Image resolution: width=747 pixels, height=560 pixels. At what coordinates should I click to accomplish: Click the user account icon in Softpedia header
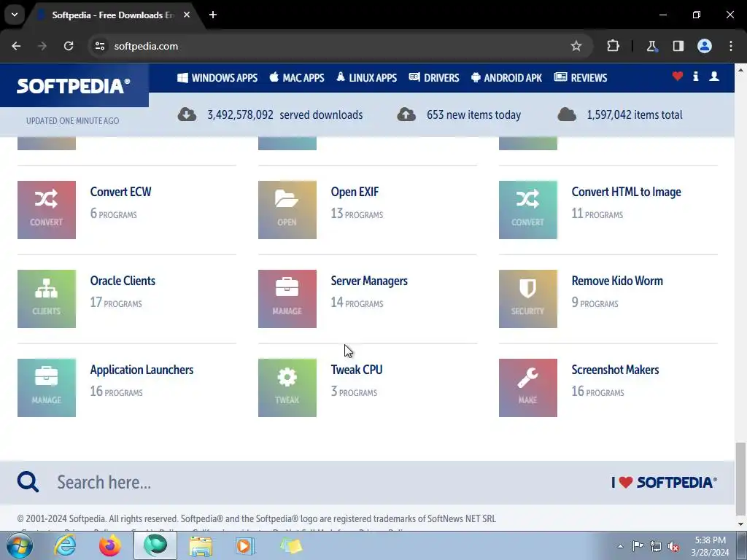(714, 76)
